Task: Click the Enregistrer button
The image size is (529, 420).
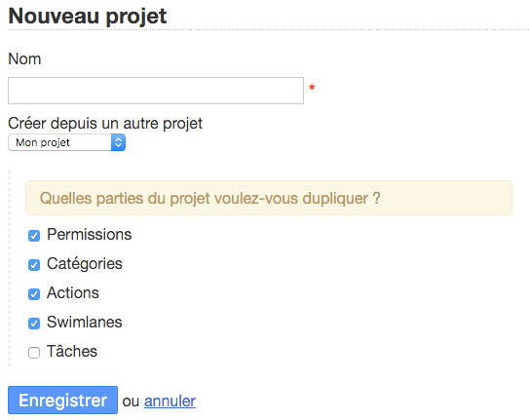Action: [x=62, y=401]
